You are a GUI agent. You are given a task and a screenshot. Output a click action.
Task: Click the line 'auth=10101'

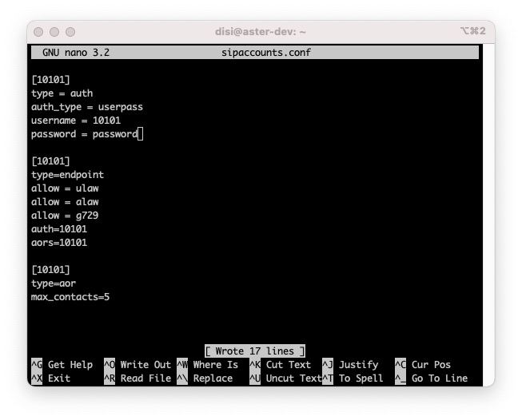click(x=59, y=229)
